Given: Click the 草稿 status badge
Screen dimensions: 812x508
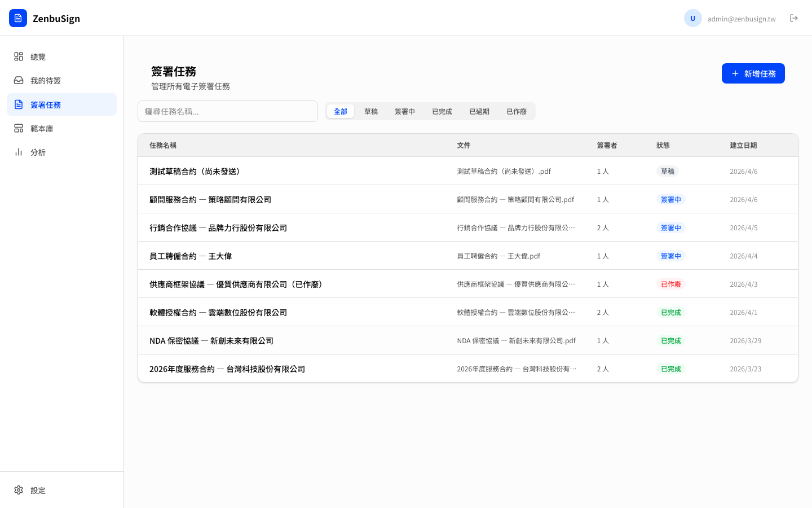Looking at the screenshot, I should [x=668, y=171].
